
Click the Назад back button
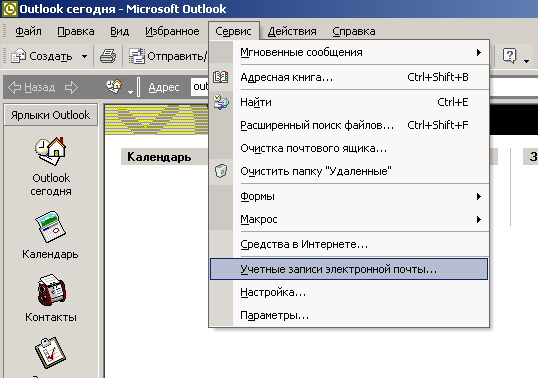pos(32,87)
